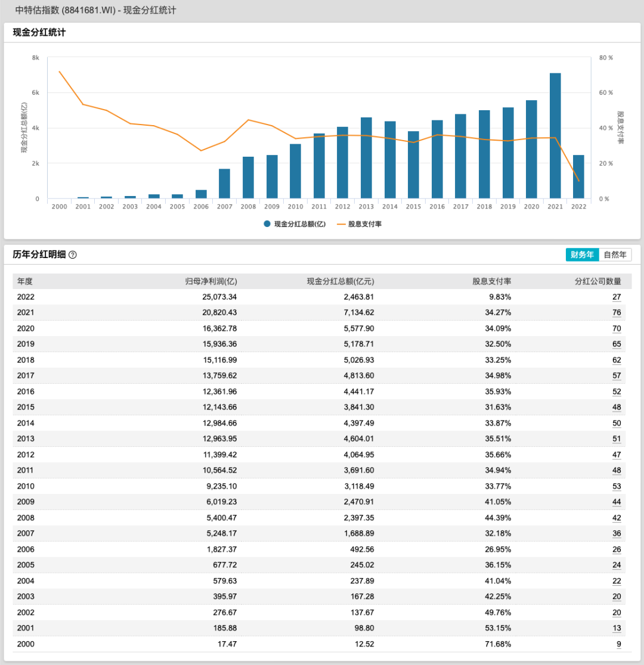Image resolution: width=644 pixels, height=665 pixels.
Task: Click net profit value 9,235.10
Action: click(222, 486)
